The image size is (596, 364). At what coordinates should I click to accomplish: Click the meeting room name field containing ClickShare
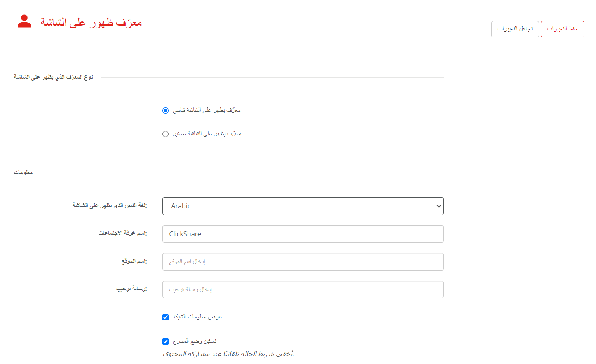click(x=303, y=234)
